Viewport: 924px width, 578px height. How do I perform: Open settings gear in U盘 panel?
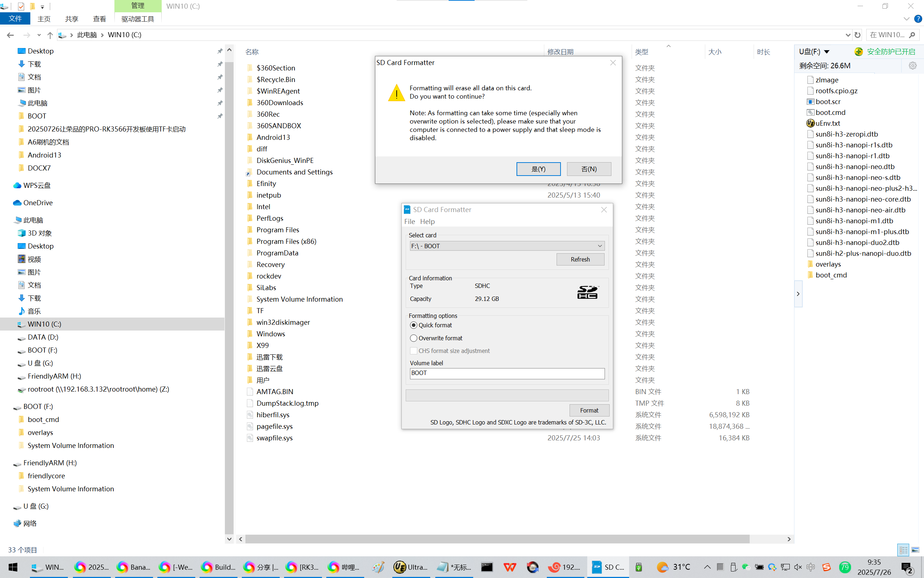pos(912,65)
